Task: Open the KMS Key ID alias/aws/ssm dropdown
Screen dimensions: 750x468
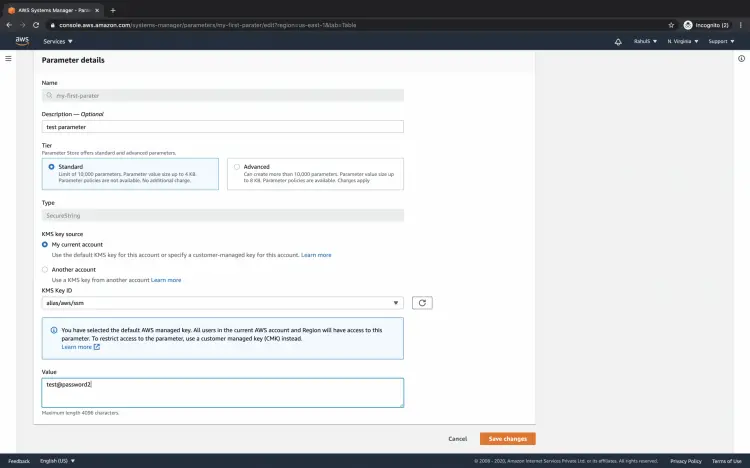Action: (222, 303)
